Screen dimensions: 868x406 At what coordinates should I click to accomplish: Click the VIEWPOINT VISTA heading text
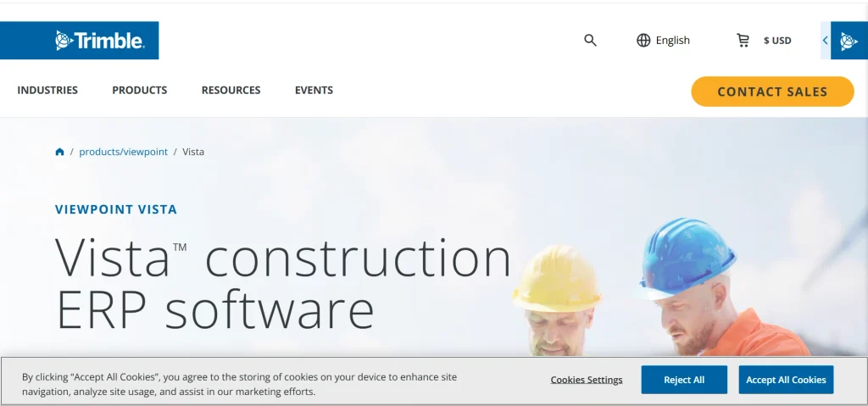pyautogui.click(x=116, y=209)
